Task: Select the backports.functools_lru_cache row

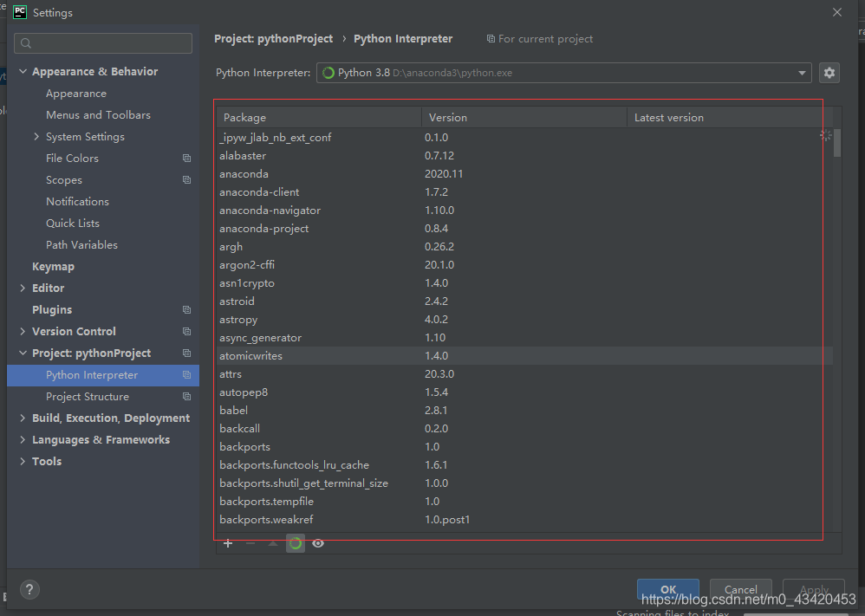Action: (524, 465)
